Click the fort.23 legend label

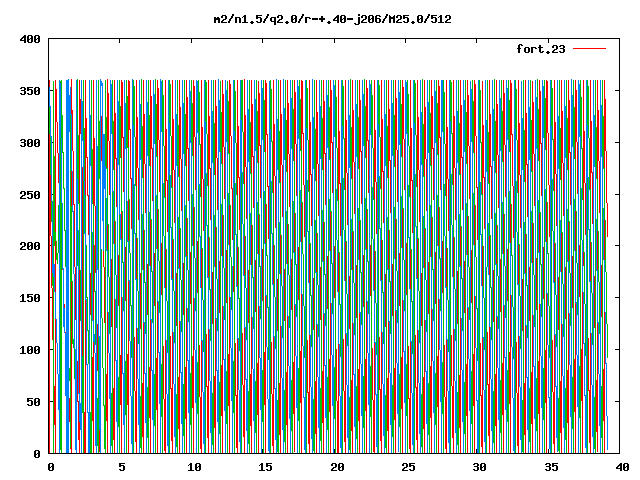[x=541, y=49]
